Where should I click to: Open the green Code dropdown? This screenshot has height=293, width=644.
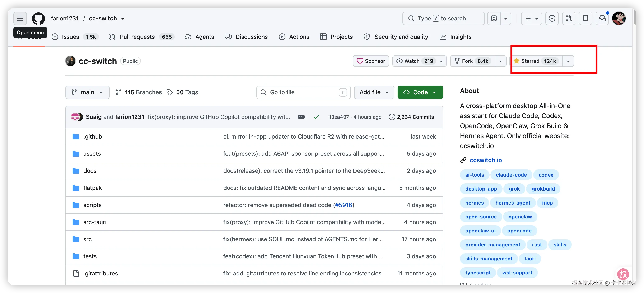pyautogui.click(x=420, y=92)
